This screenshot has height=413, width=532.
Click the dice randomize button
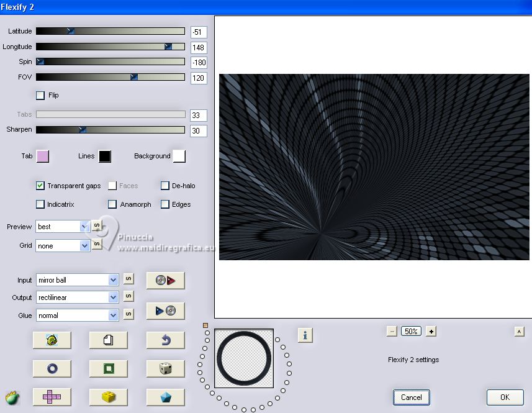tap(166, 368)
